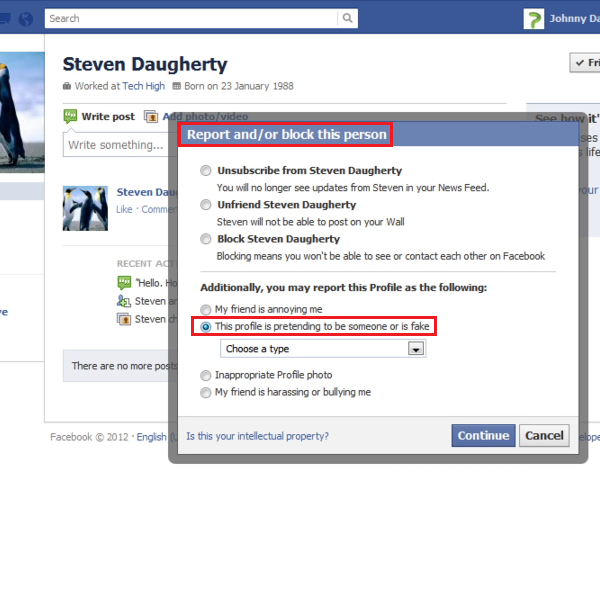Select Unfriend Steven Daugherty option
Screen dimensions: 600x600
pyautogui.click(x=205, y=205)
